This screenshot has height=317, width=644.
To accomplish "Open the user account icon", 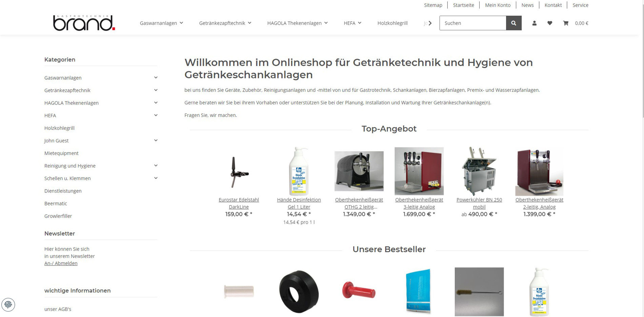I will pyautogui.click(x=534, y=23).
